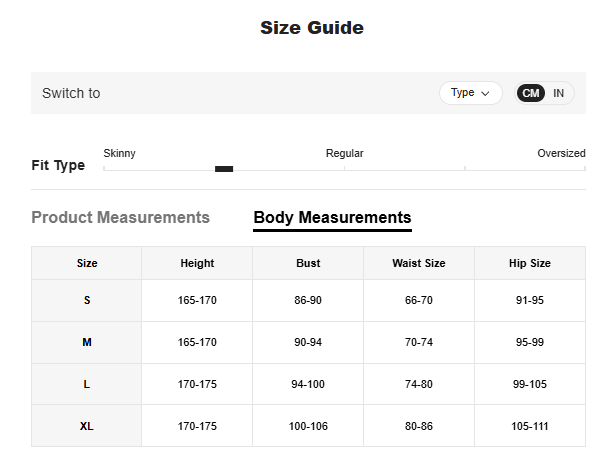This screenshot has height=454, width=611.
Task: Click the Size column header
Action: tap(87, 264)
